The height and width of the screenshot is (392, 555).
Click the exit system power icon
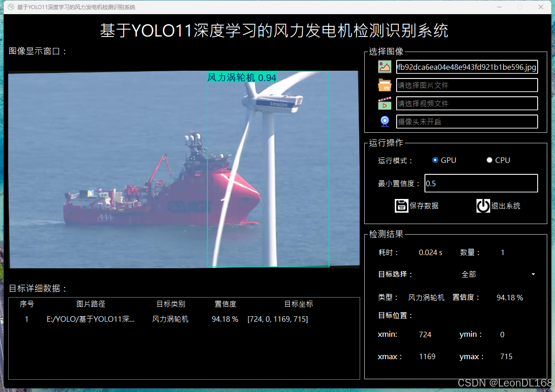pos(483,205)
